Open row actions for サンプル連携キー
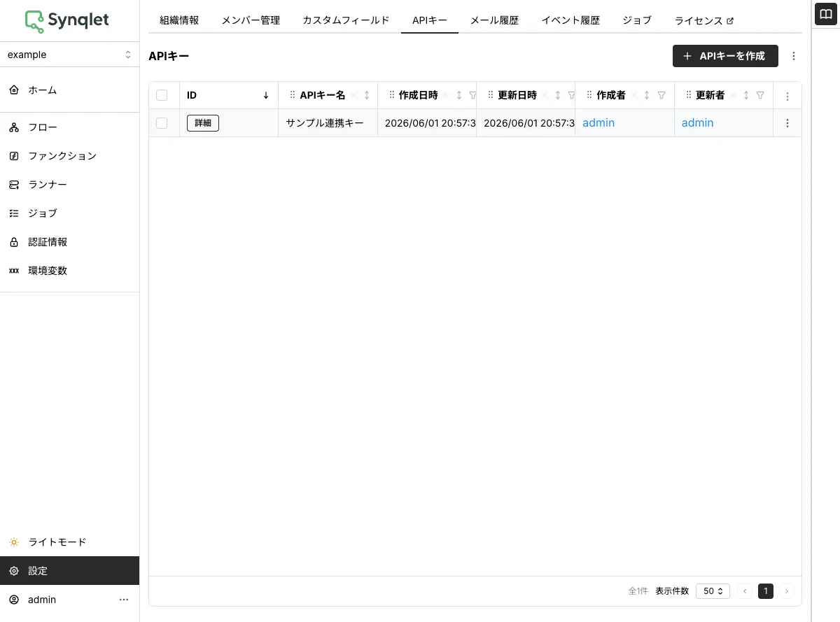Viewport: 840px width, 622px height. click(x=787, y=123)
